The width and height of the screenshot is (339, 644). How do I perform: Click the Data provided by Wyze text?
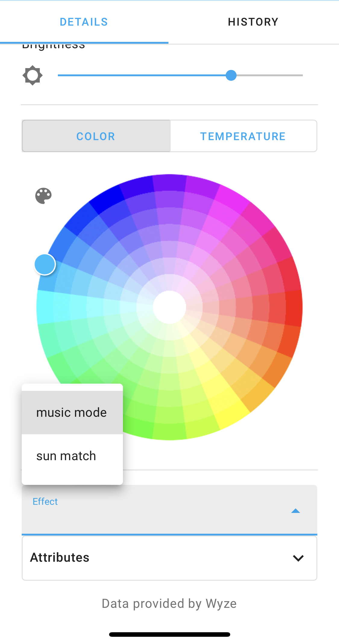pyautogui.click(x=169, y=604)
